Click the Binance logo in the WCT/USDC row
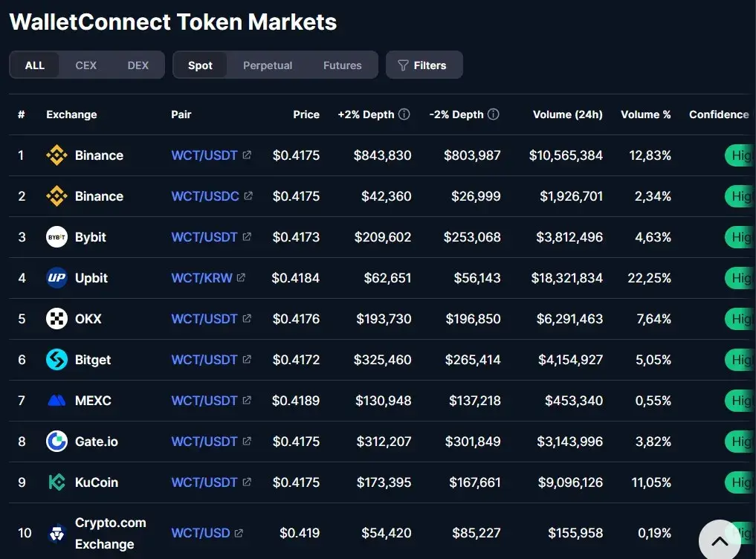 click(x=57, y=196)
